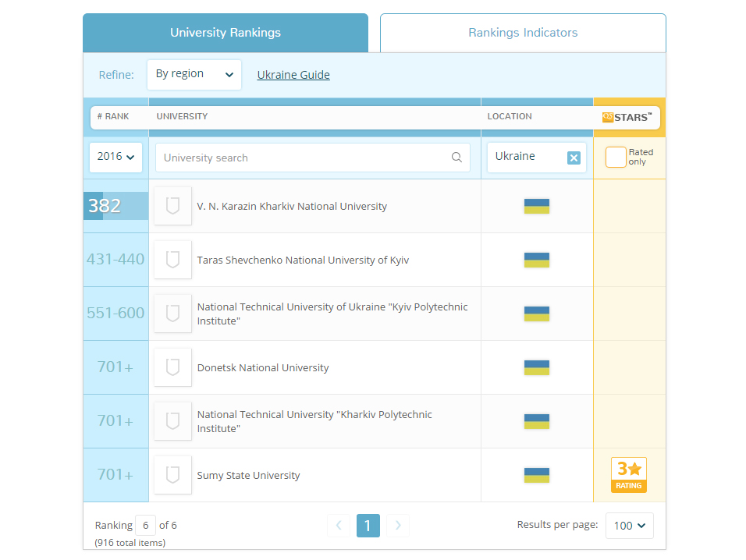Open Taras Shevchenko National University of Kyiv
The height and width of the screenshot is (560, 746).
(x=303, y=260)
